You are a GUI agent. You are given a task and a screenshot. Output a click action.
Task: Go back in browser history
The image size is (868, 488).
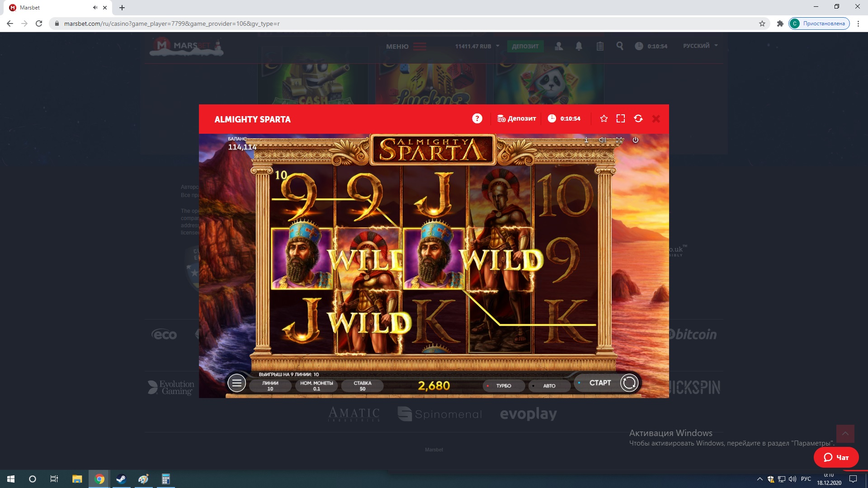(x=10, y=23)
